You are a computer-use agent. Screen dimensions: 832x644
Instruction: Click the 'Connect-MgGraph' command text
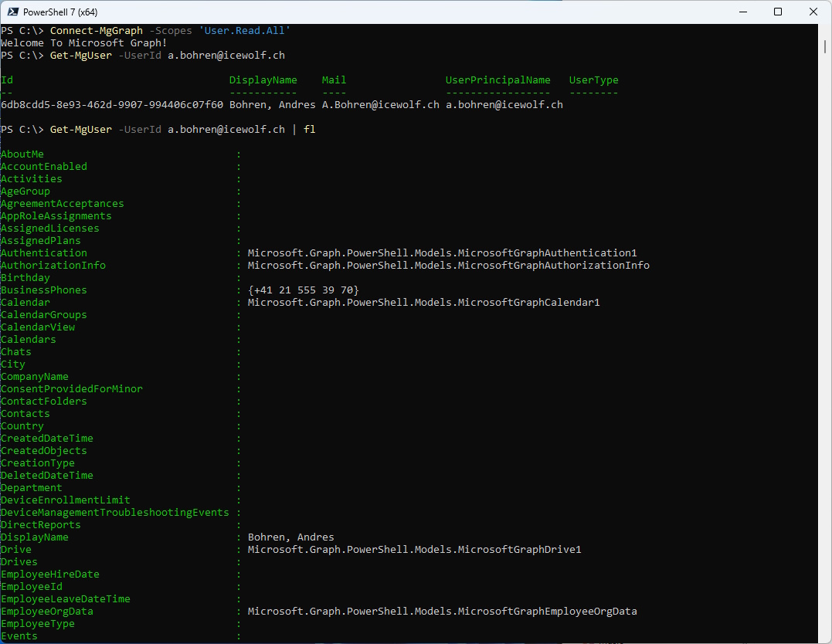click(x=96, y=31)
